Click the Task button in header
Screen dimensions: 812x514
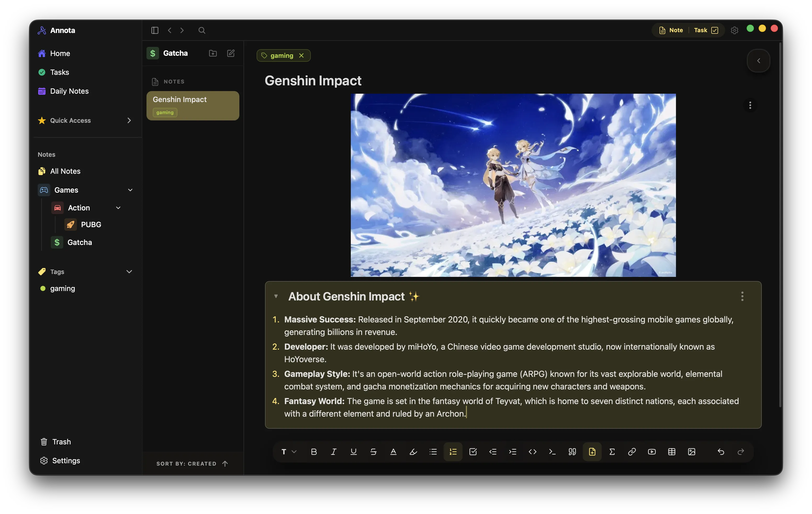click(706, 30)
